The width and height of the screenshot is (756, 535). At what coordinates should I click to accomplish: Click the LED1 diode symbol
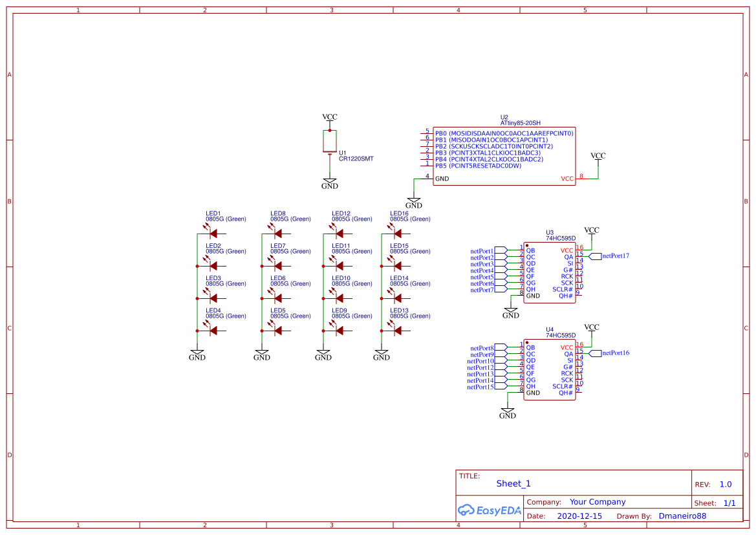[x=213, y=233]
